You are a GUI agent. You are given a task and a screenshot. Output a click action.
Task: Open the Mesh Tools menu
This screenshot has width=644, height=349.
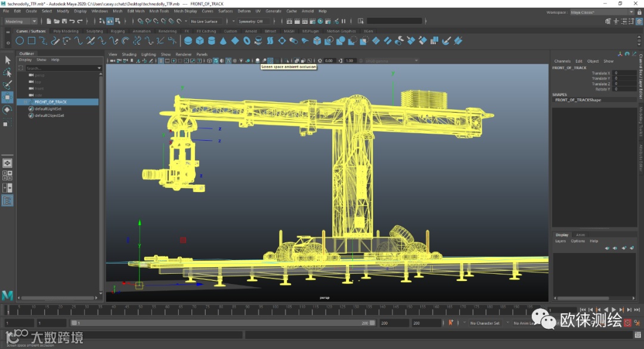[x=159, y=11]
